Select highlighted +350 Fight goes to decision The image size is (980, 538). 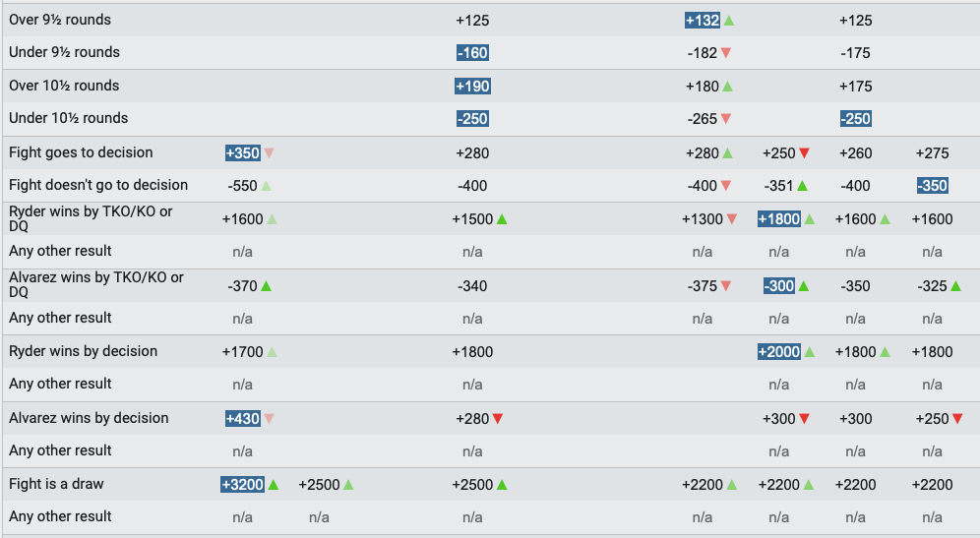pyautogui.click(x=242, y=153)
